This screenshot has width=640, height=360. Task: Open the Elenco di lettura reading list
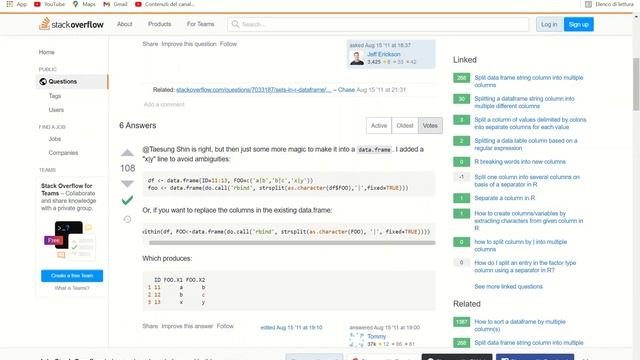609,4
